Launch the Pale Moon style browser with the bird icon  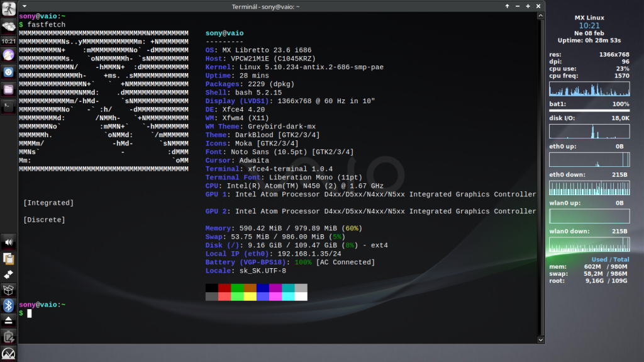pyautogui.click(x=9, y=55)
